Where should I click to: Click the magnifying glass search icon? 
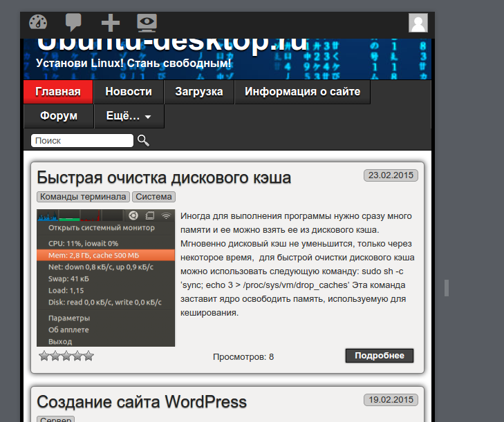coord(143,140)
